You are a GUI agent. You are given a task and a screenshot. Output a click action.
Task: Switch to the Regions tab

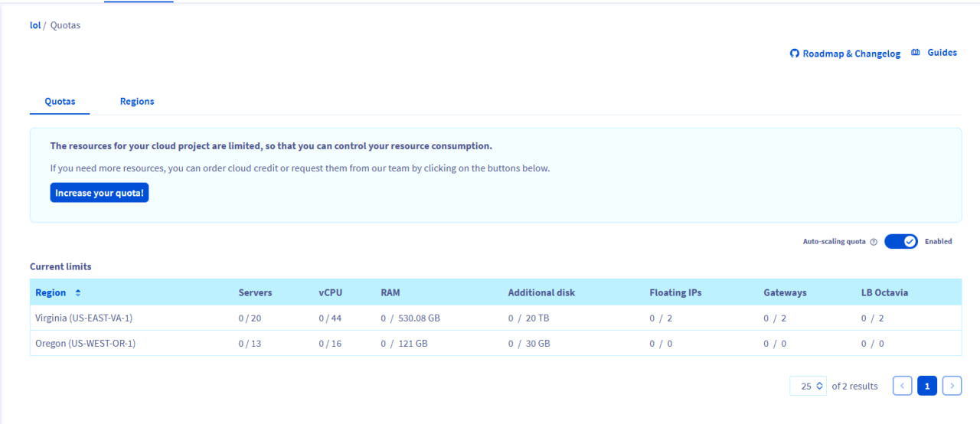coord(137,101)
